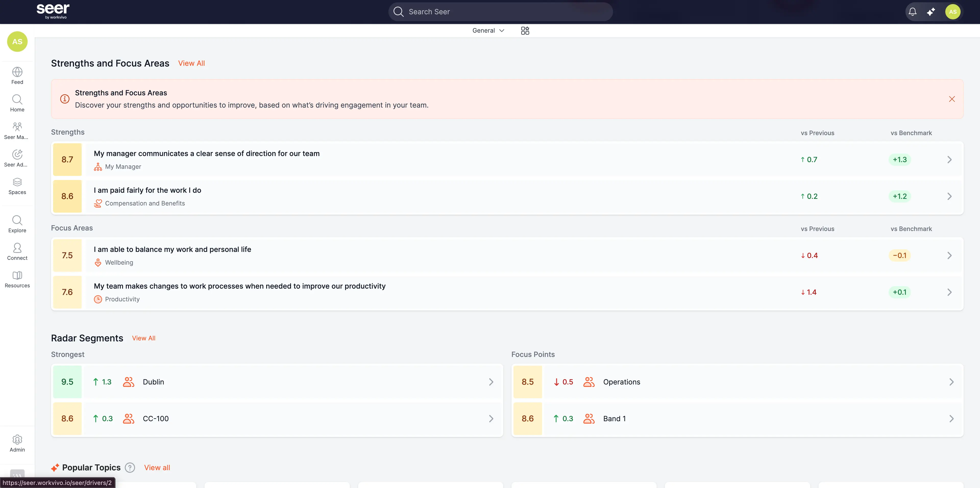Viewport: 980px width, 488px height.
Task: Click the sparkle AI assistant icon
Action: (x=931, y=12)
